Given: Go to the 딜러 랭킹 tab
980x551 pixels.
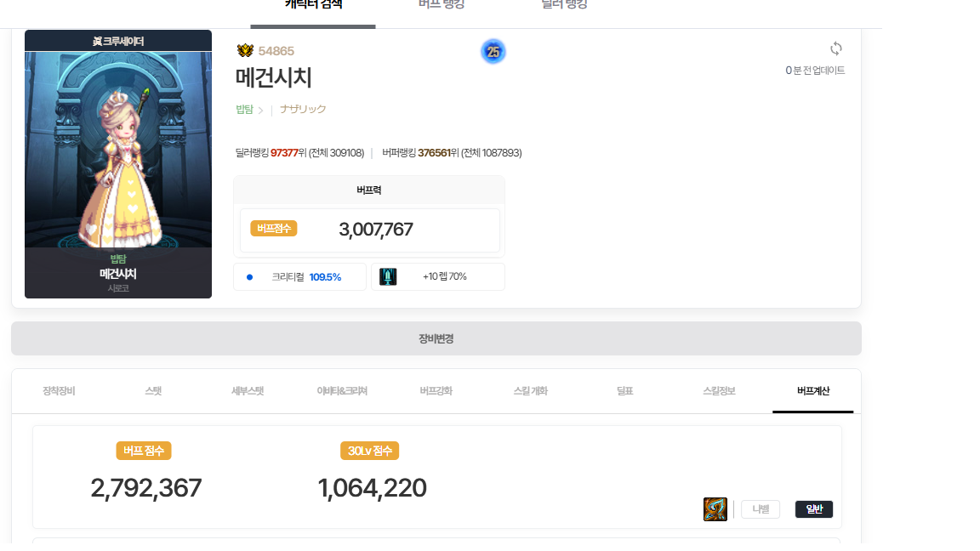Looking at the screenshot, I should [x=564, y=5].
